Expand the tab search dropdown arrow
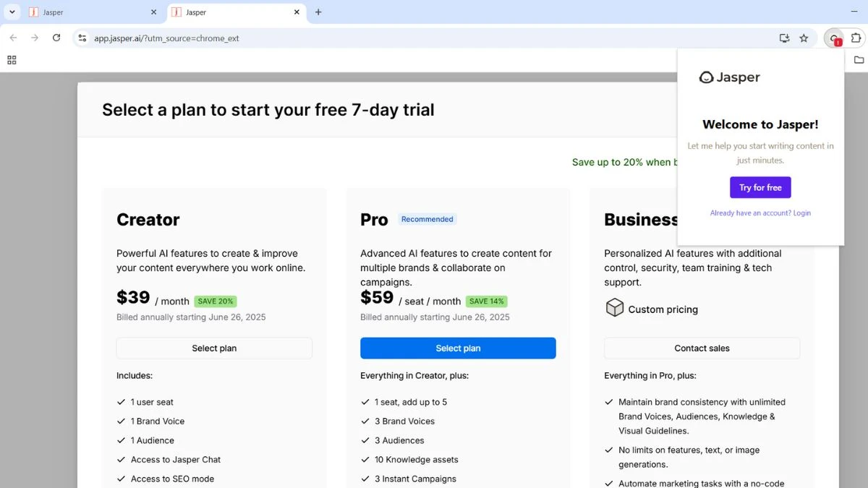The width and height of the screenshot is (868, 488). pyautogui.click(x=12, y=12)
